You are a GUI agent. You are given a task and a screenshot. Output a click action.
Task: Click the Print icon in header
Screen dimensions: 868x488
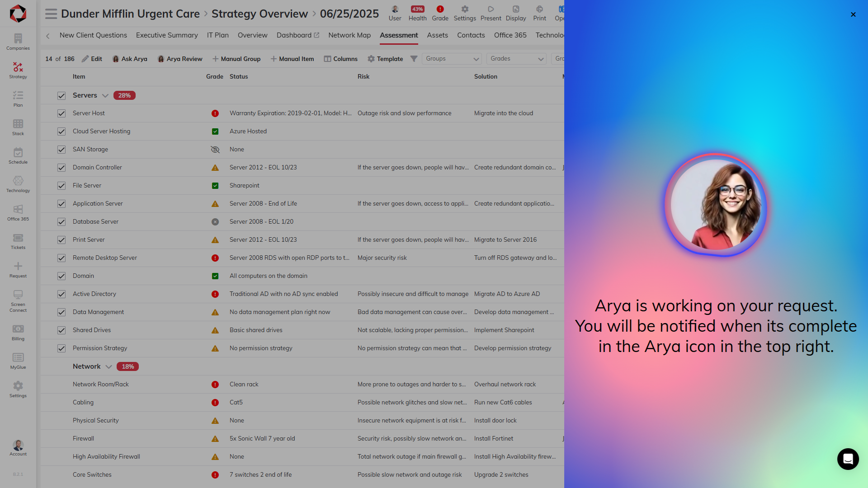[x=539, y=13]
